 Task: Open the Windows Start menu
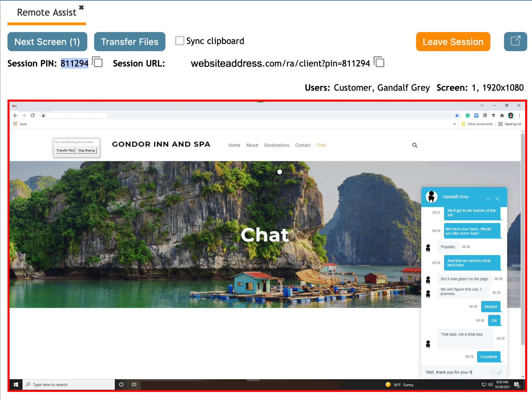point(16,385)
